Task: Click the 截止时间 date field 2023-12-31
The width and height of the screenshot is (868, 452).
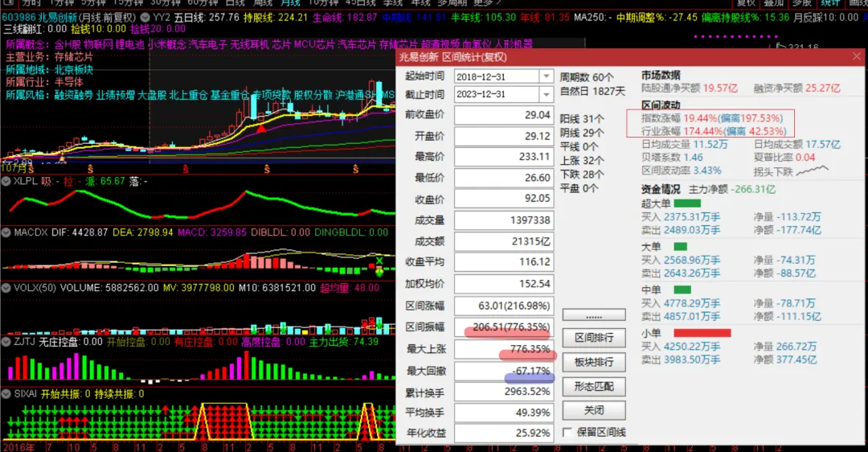Action: click(497, 94)
